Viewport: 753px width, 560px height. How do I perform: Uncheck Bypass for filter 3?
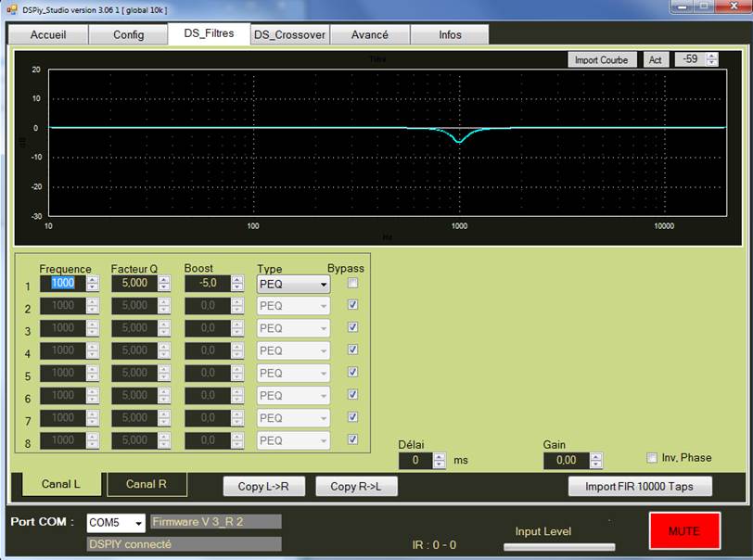pyautogui.click(x=352, y=327)
